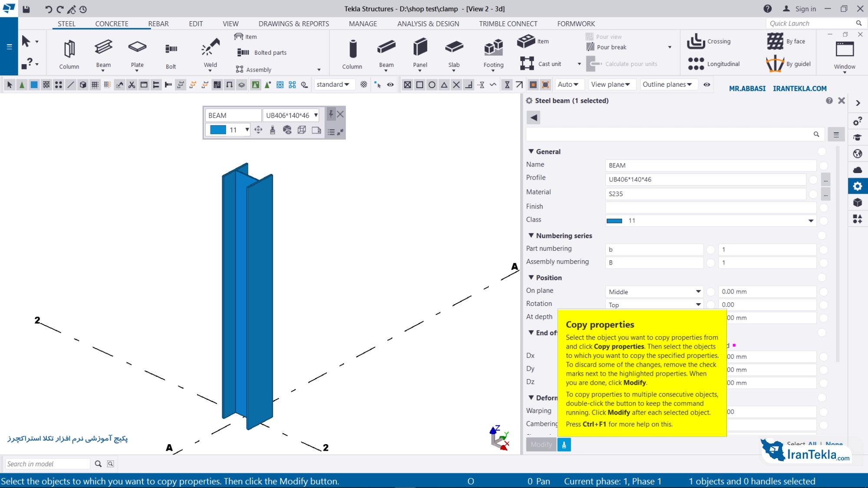Viewport: 868px width, 488px height.
Task: Click the Profile browse ellipsis button
Action: (x=825, y=180)
